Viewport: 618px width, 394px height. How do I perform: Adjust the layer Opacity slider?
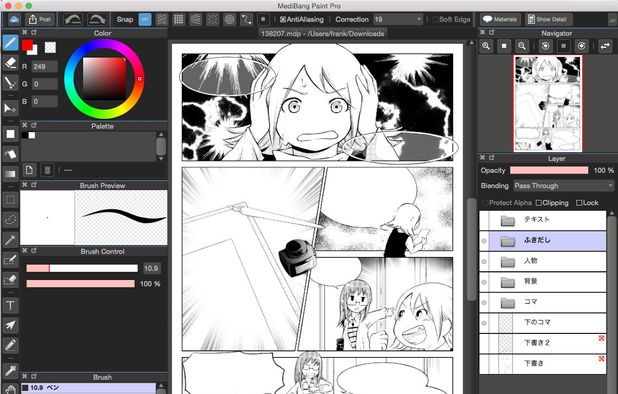549,170
